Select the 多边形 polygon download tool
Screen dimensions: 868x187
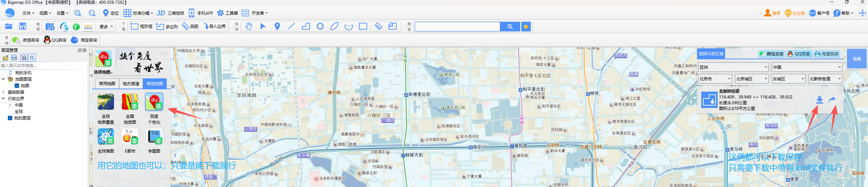point(167,26)
